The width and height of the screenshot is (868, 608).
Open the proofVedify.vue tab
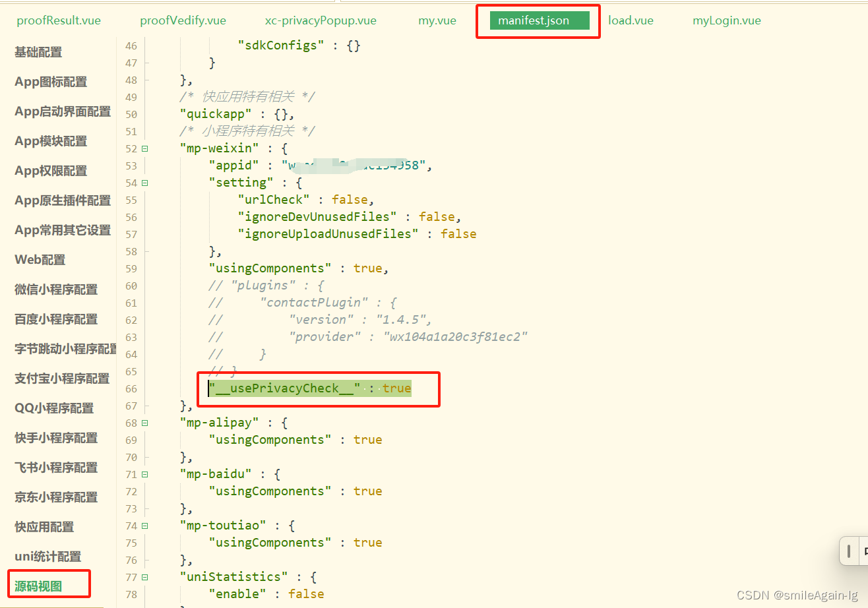[183, 20]
